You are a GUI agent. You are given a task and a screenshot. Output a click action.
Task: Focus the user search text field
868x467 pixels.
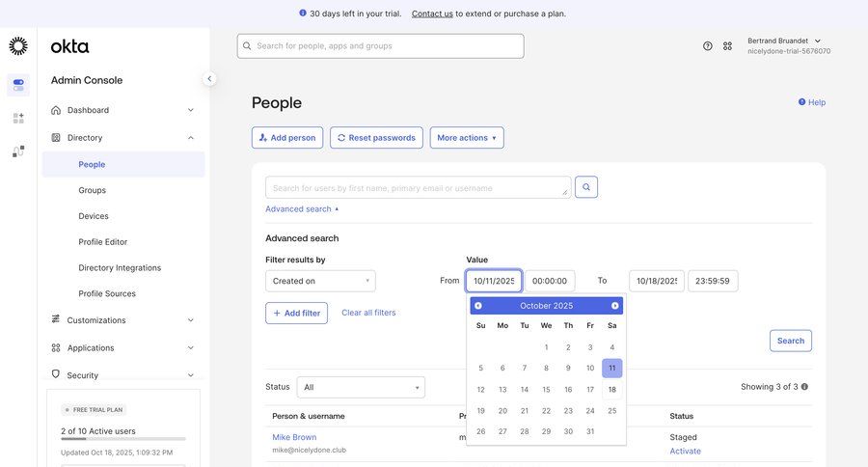point(418,188)
